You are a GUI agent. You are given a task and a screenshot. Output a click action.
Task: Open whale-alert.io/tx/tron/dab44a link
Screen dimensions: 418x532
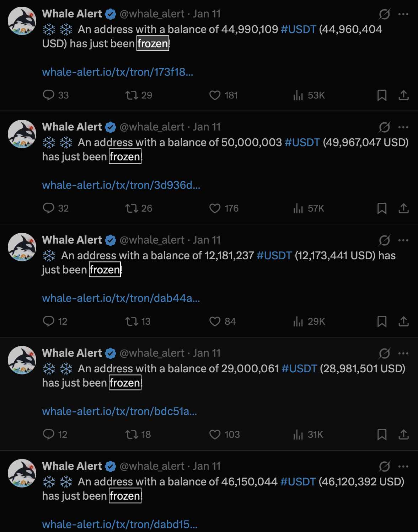(x=121, y=298)
